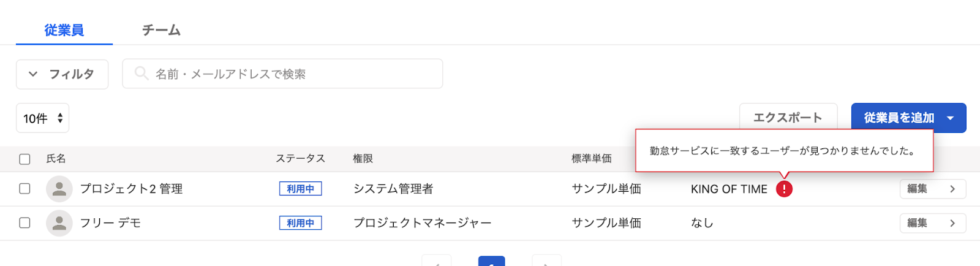Select the 従業員 tab
Screen dimensions: 980x266
(64, 30)
